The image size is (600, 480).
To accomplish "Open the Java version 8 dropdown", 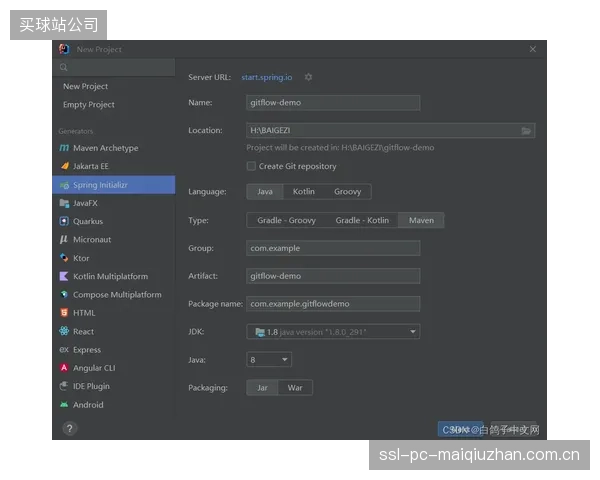I will click(x=269, y=359).
